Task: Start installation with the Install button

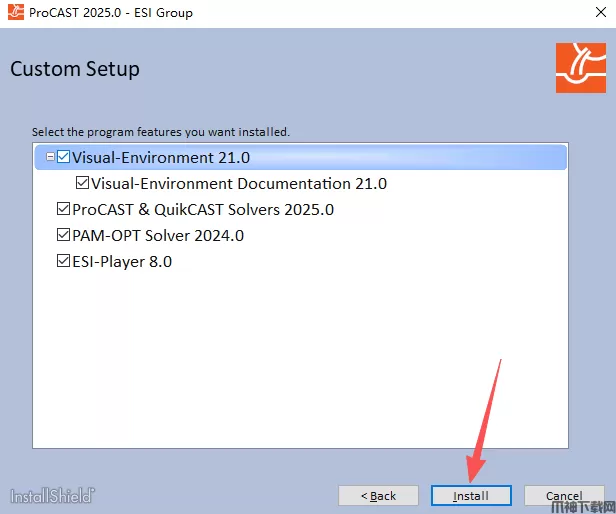Action: (x=471, y=496)
